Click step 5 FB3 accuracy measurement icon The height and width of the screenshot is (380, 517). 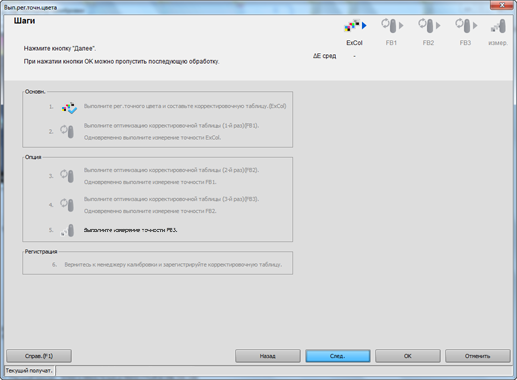coord(67,230)
